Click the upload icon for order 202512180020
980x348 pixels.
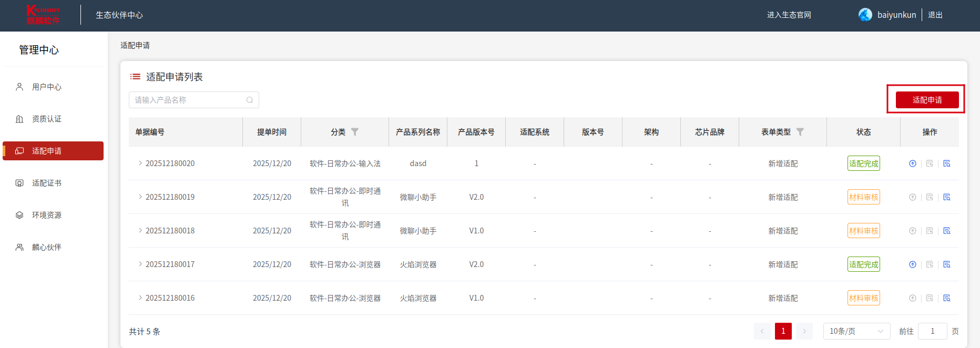tap(913, 163)
